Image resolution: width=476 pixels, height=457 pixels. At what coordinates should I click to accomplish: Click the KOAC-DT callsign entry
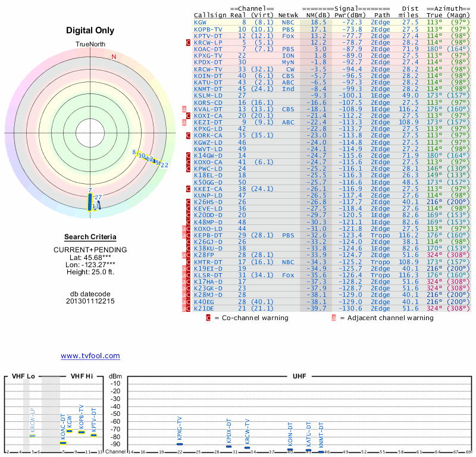208,49
